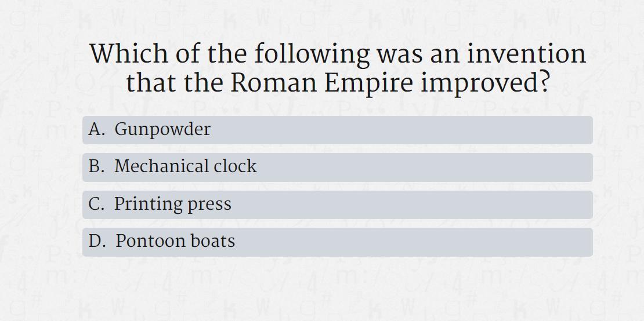The width and height of the screenshot is (644, 321).
Task: Pick answer C, Printing press
Action: click(x=337, y=205)
